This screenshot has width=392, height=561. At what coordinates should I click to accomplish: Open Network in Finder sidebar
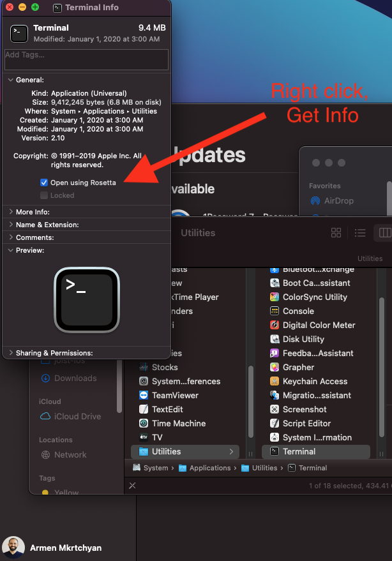tap(64, 455)
